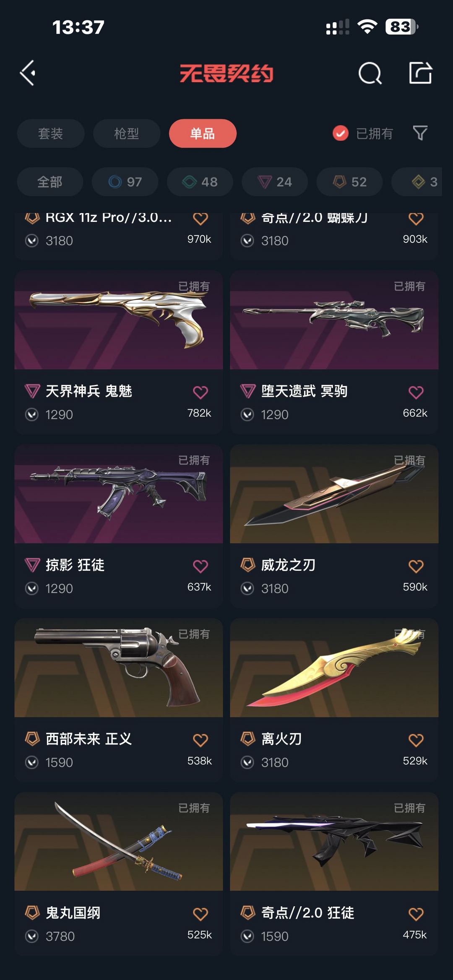453x980 pixels.
Task: Filter by blue tier 97 chip
Action: pos(125,182)
